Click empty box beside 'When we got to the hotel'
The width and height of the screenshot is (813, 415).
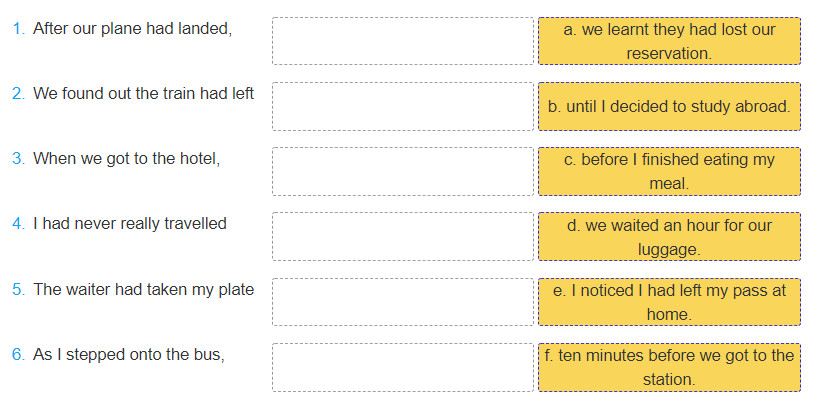(x=402, y=171)
